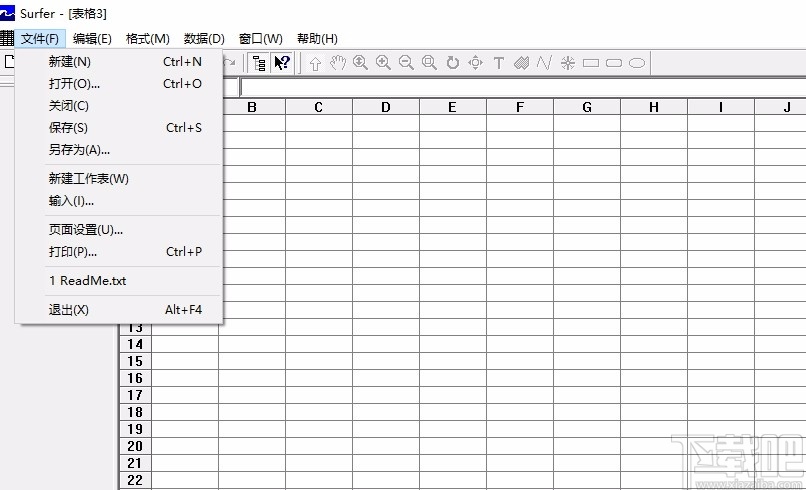Select row 22 header
The width and height of the screenshot is (806, 490).
[x=135, y=480]
